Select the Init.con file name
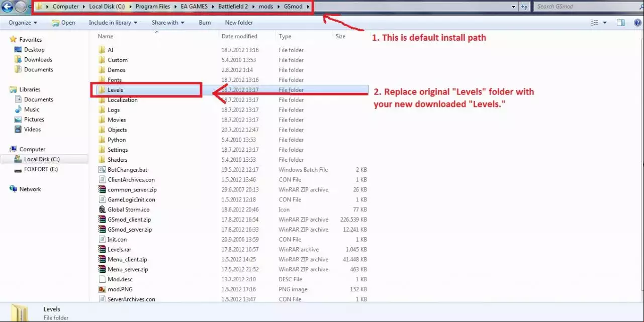 (x=117, y=240)
